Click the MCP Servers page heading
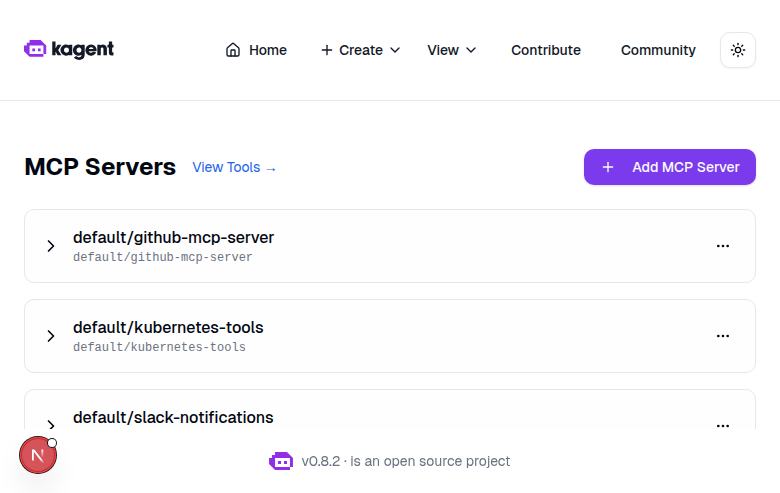Viewport: 780px width, 493px height. point(100,167)
